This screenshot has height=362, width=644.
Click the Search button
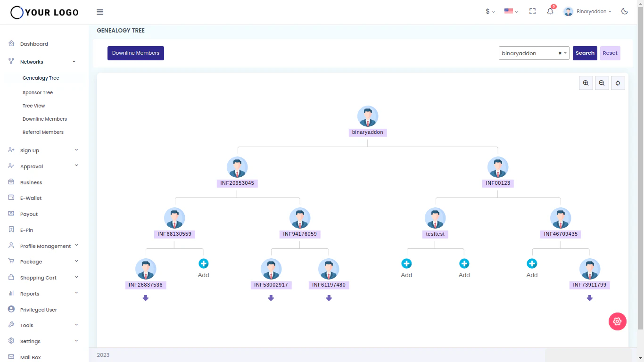pos(585,53)
